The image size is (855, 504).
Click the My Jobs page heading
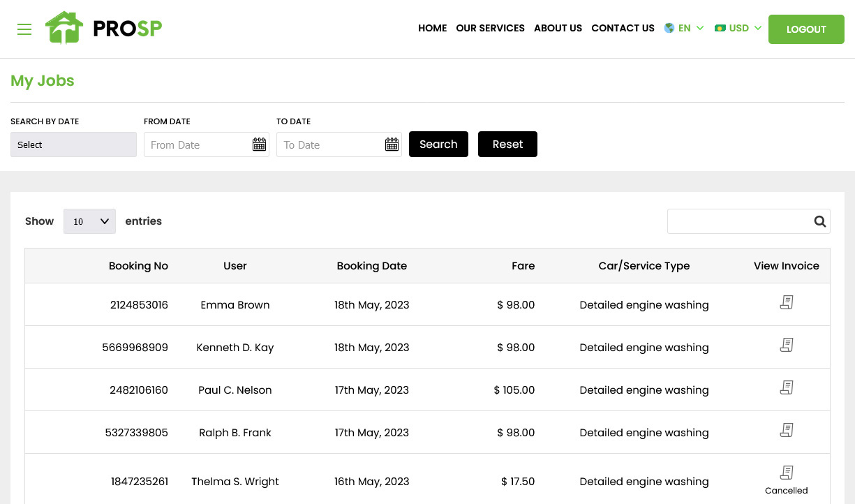43,81
